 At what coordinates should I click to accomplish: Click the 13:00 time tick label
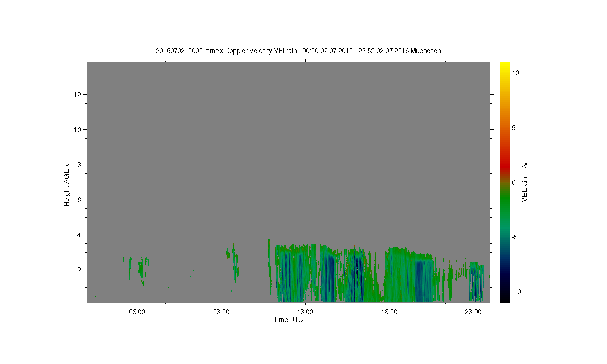305,312
